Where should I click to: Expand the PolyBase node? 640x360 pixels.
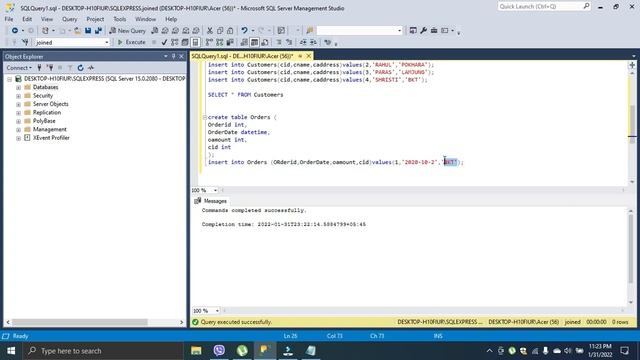(x=18, y=121)
